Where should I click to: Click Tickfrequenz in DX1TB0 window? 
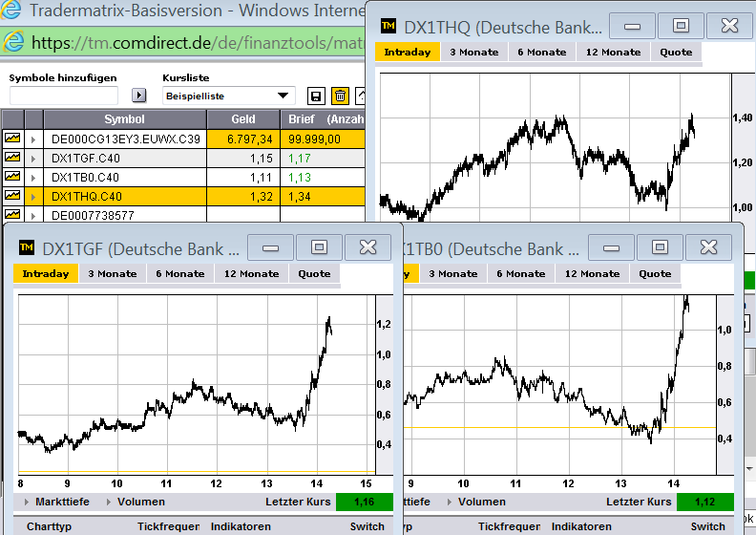pyautogui.click(x=509, y=526)
